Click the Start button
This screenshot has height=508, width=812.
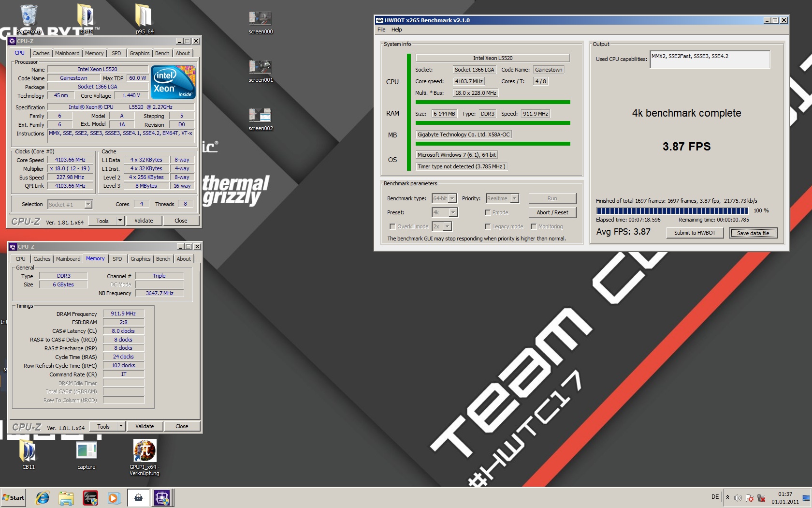pos(13,497)
